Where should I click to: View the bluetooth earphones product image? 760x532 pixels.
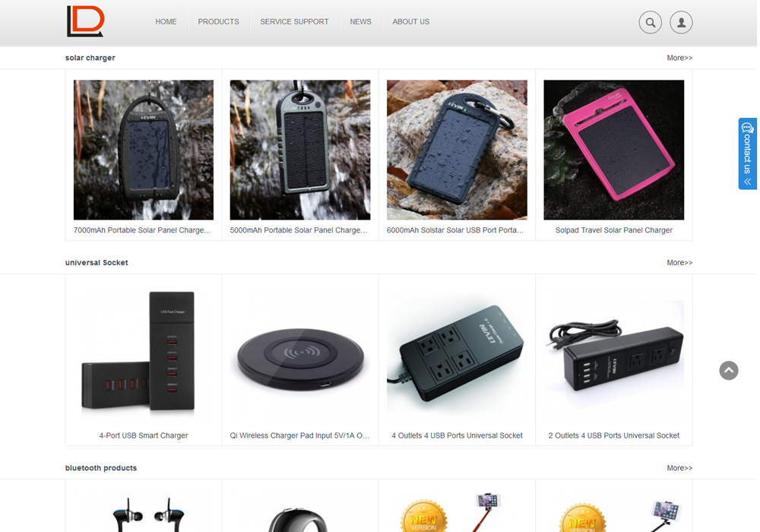point(144,511)
